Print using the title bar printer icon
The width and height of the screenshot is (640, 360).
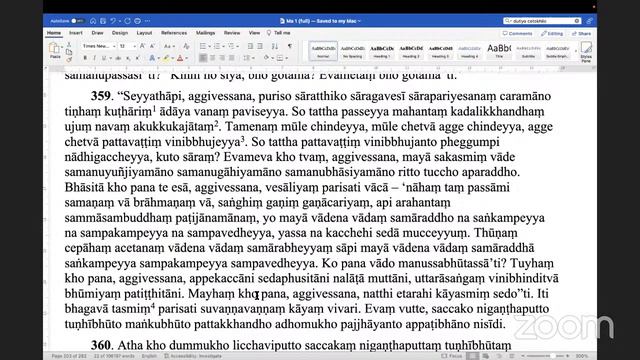point(138,21)
